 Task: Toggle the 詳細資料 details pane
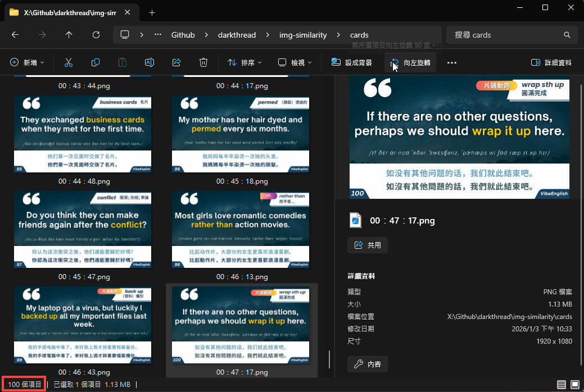click(551, 62)
